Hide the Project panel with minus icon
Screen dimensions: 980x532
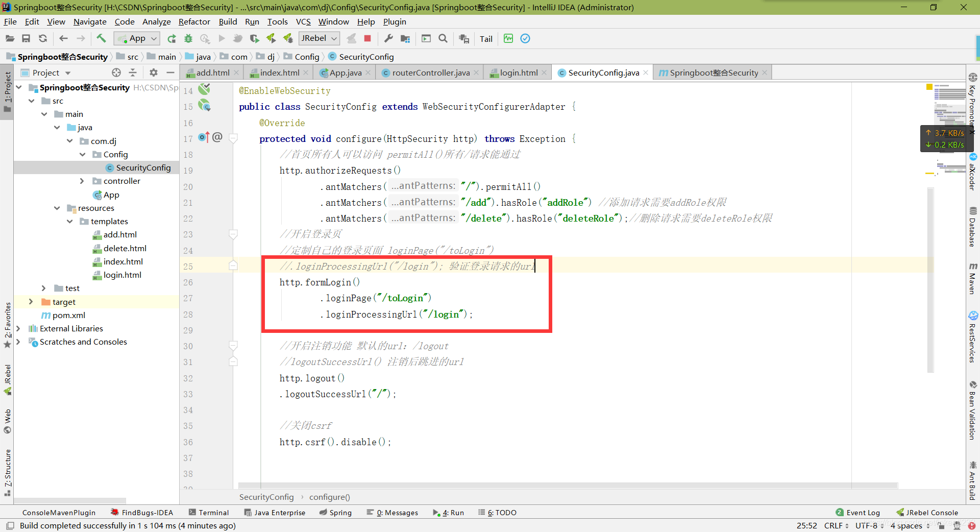[x=170, y=72]
